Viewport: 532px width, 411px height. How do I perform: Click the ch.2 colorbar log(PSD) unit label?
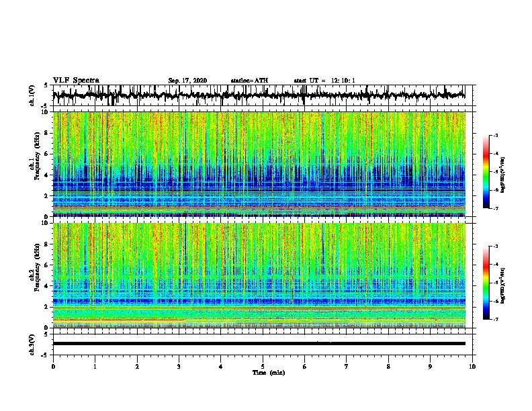pos(503,285)
